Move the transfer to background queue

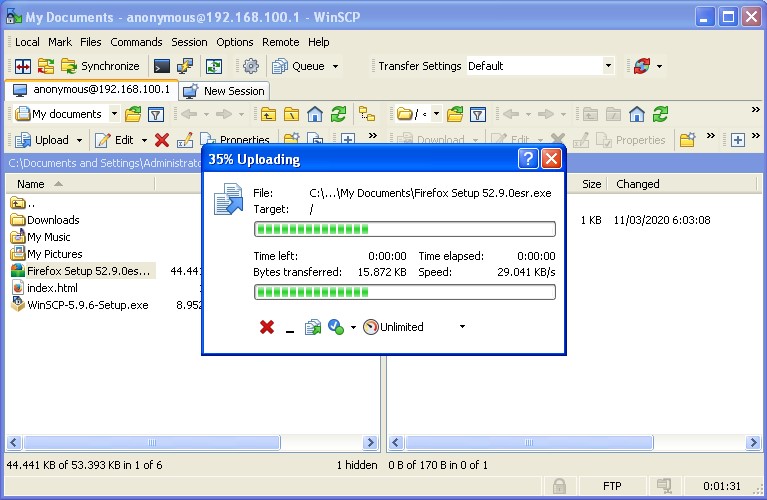313,327
